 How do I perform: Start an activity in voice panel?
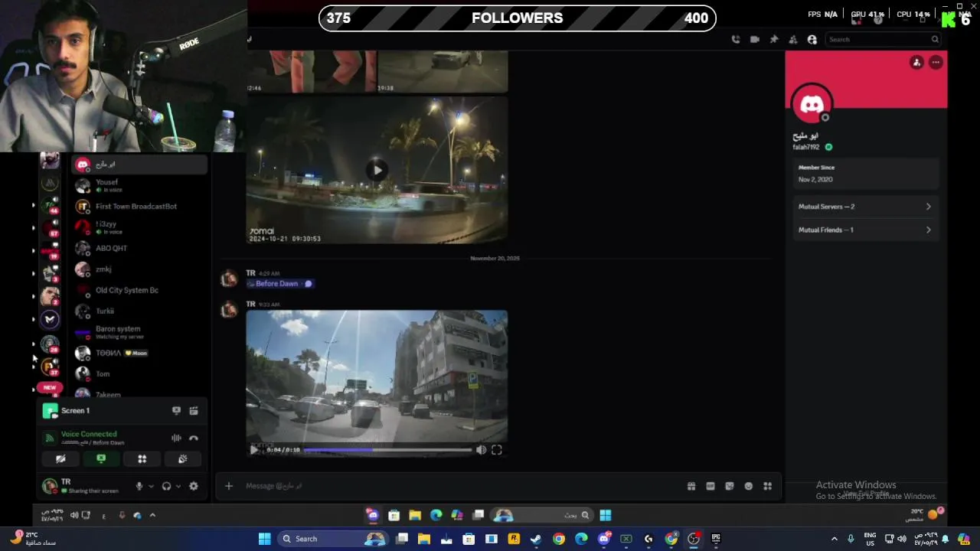pos(142,459)
